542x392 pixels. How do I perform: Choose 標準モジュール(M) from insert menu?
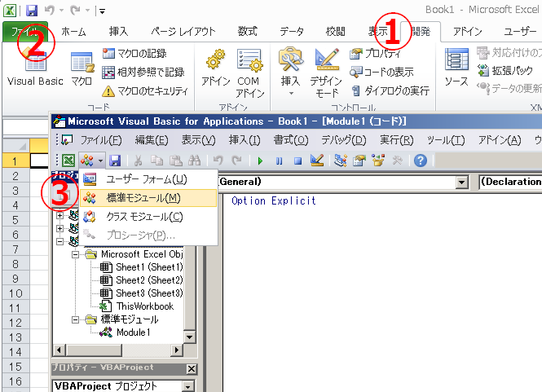tap(148, 198)
